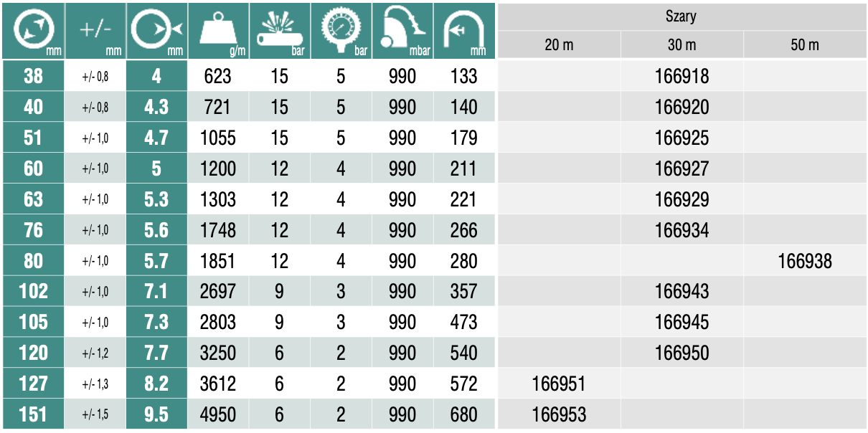
Task: Select the Szary color header
Action: [681, 16]
